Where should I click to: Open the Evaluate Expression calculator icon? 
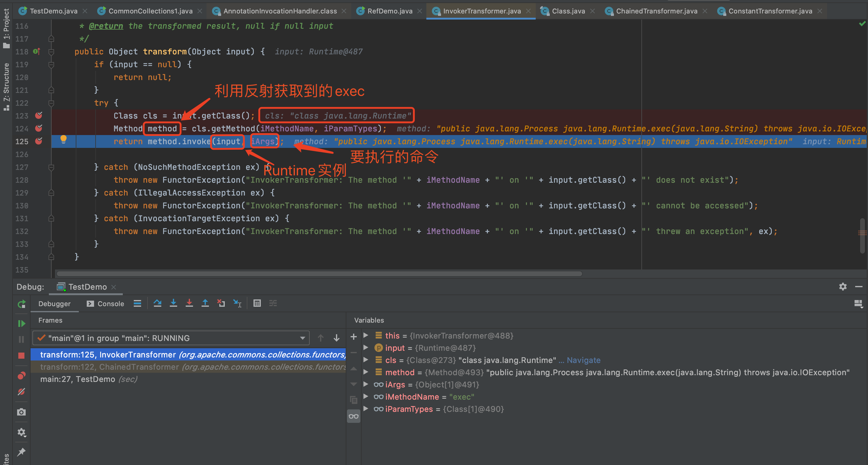257,303
